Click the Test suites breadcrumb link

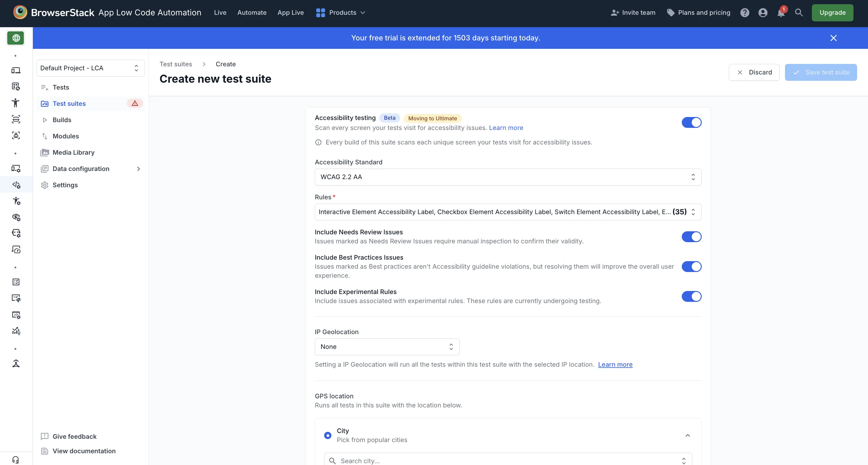coord(176,64)
